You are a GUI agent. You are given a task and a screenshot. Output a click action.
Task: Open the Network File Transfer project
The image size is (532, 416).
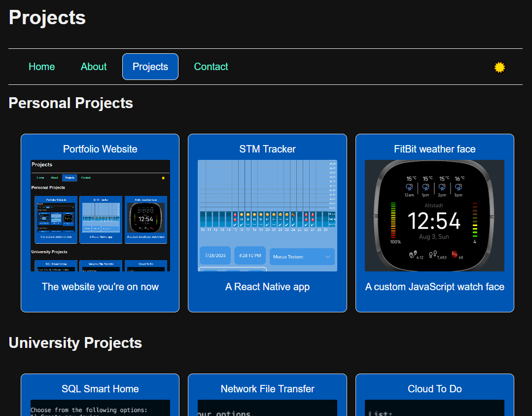(267, 389)
